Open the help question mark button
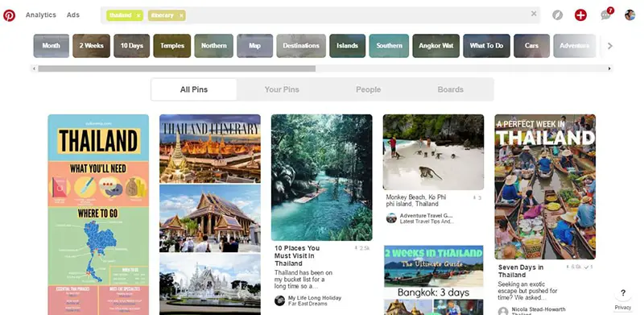The width and height of the screenshot is (644, 315). [623, 293]
